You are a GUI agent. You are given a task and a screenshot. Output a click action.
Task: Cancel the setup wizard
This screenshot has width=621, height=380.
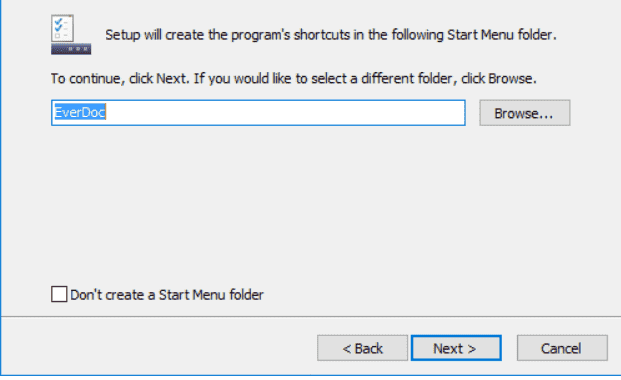562,348
